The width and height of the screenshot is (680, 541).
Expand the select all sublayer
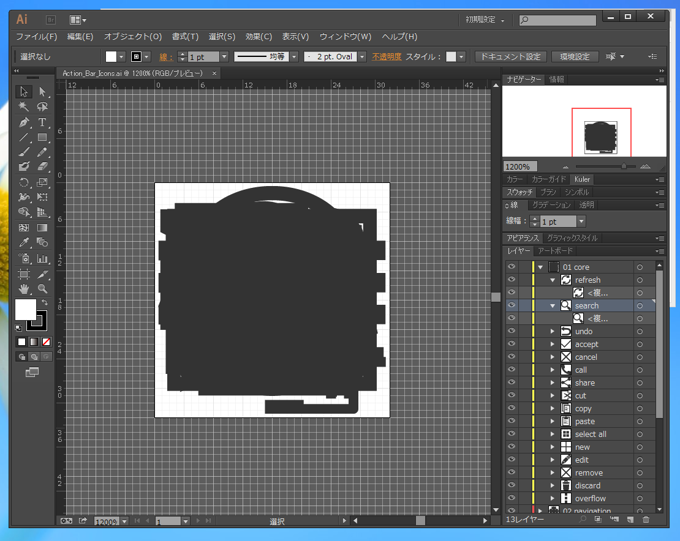[x=552, y=434]
